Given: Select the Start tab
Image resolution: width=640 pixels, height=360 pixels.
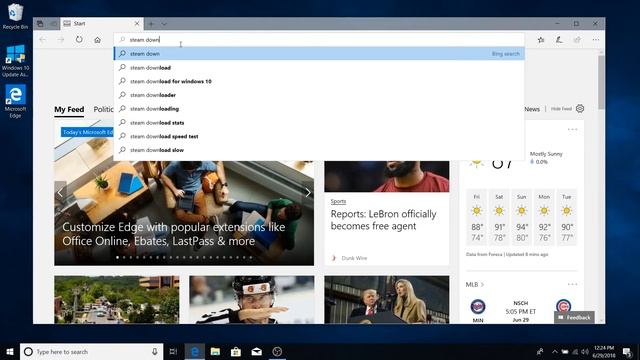Looking at the screenshot, I should 102,24.
